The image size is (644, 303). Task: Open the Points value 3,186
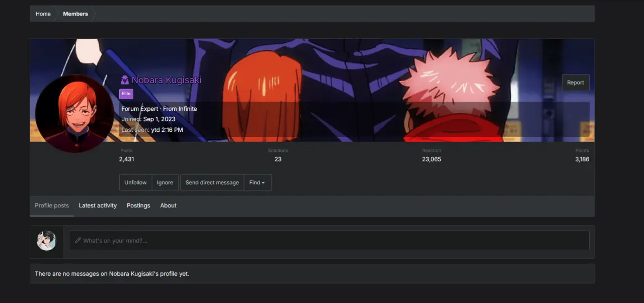[x=582, y=159]
